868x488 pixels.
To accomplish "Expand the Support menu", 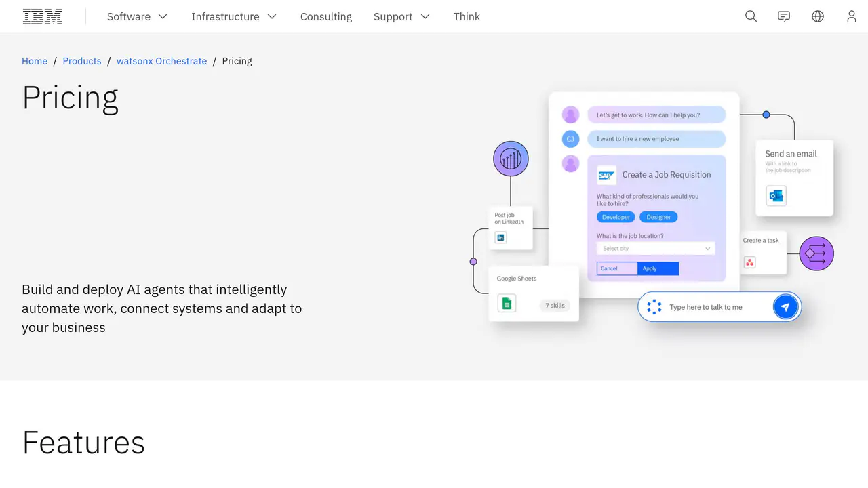I will click(401, 16).
